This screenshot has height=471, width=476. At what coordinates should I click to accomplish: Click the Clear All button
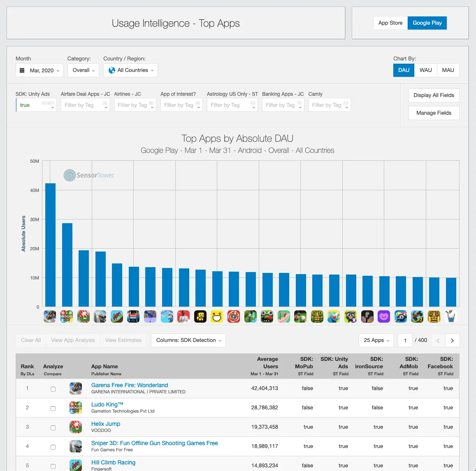pos(31,340)
